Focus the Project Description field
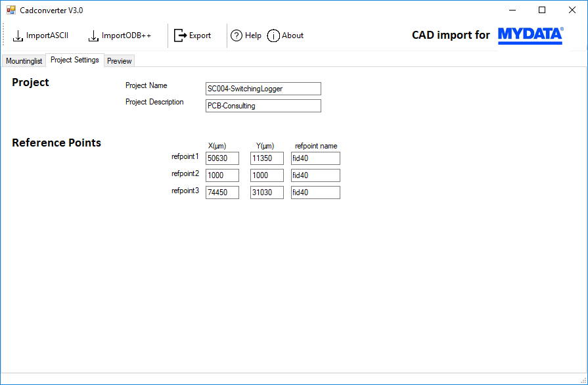The width and height of the screenshot is (588, 385). tap(263, 106)
